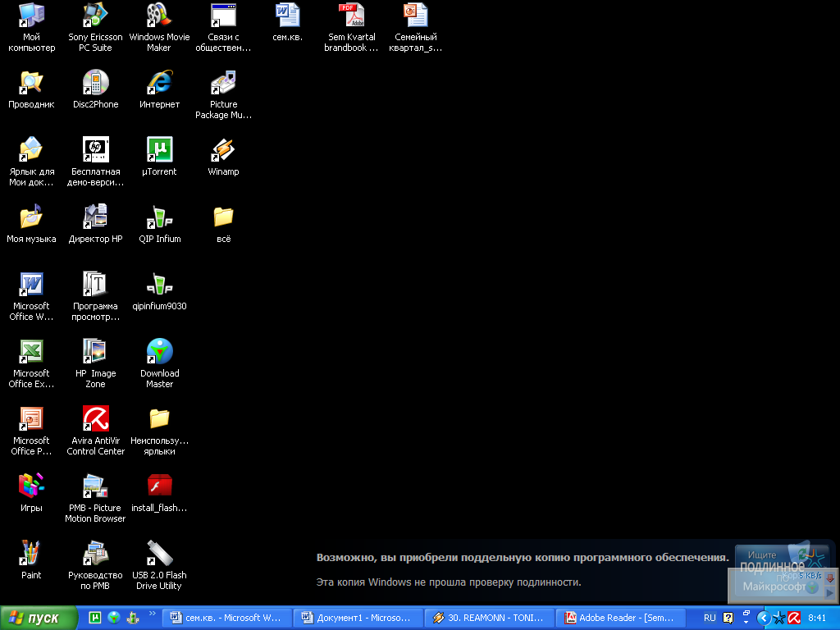
Task: Switch to сем.кв. - Microsoft Word taskbar button
Action: 226,618
